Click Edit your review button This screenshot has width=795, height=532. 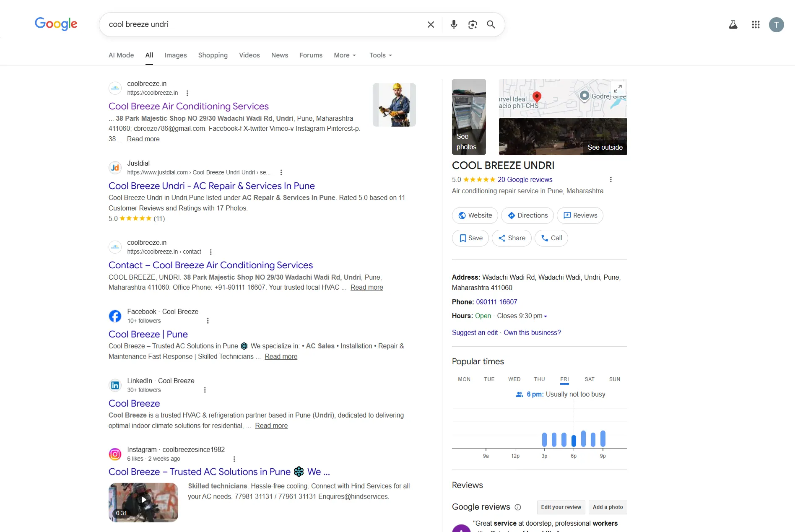coord(561,507)
